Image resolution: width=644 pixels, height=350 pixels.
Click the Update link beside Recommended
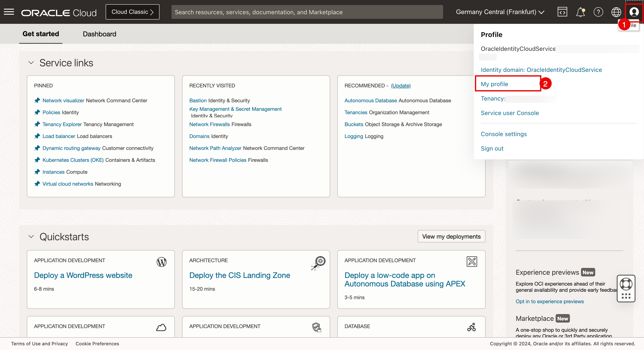click(401, 86)
